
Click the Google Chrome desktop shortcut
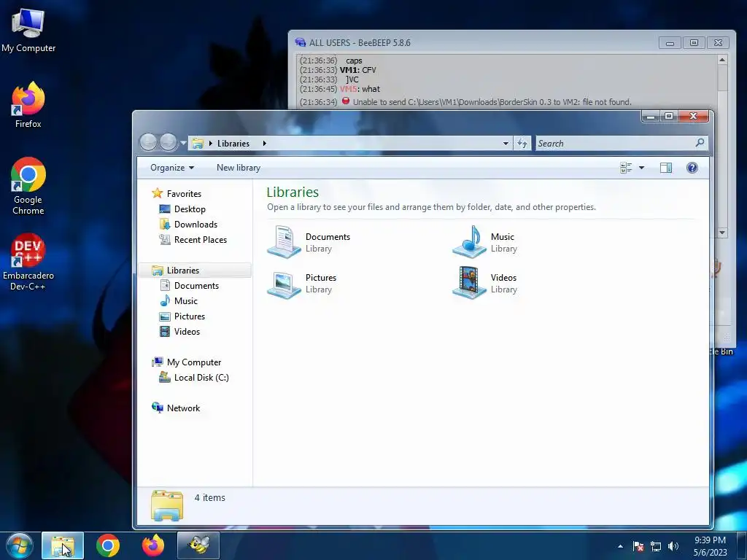point(28,186)
